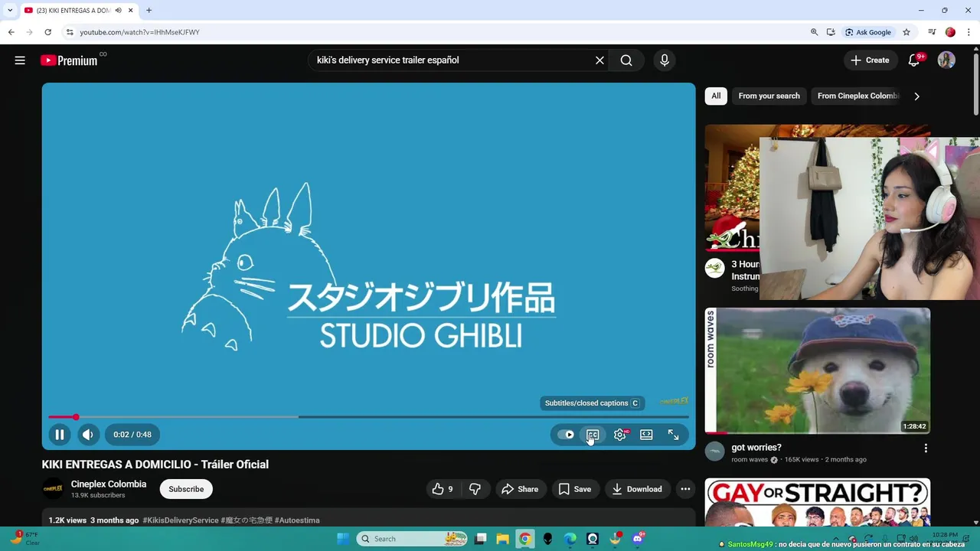Go back in Chrome
The image size is (980, 551).
11,32
